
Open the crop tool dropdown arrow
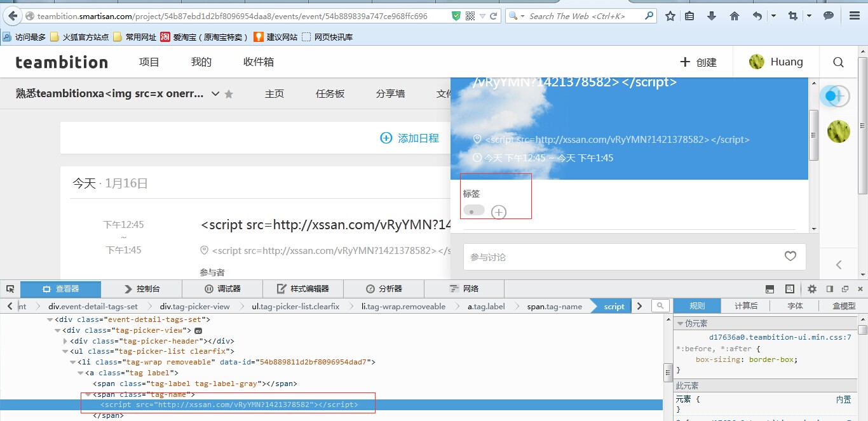(x=810, y=16)
